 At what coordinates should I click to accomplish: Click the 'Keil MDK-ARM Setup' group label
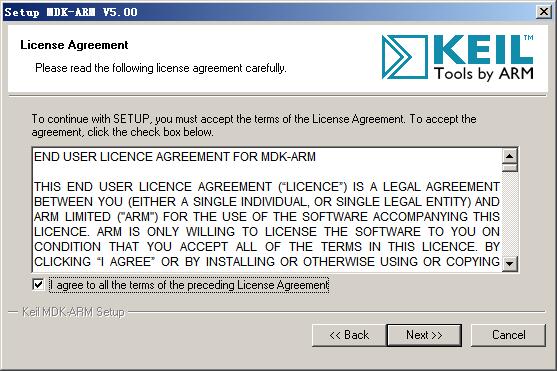click(x=73, y=312)
